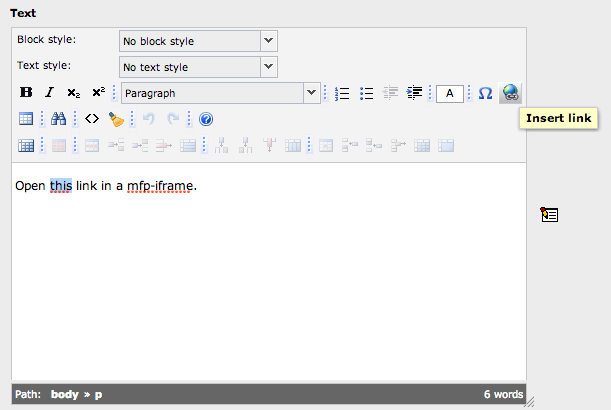The width and height of the screenshot is (611, 410).
Task: Toggle italic formatting
Action: [49, 92]
